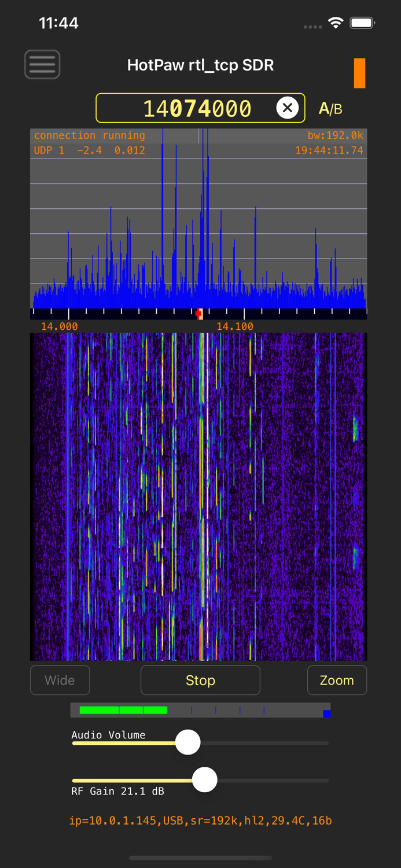
Task: Tap the 14.100 frequency scale label
Action: pos(234,326)
